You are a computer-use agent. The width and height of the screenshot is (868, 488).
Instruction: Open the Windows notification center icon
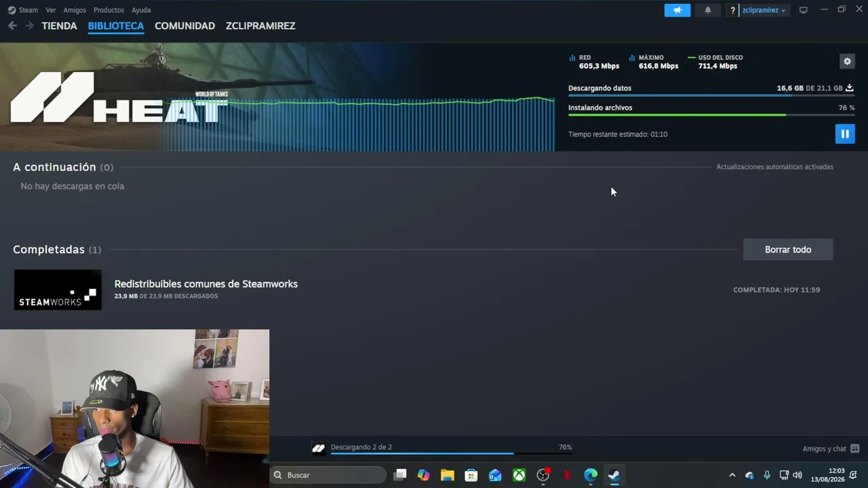coord(853,475)
